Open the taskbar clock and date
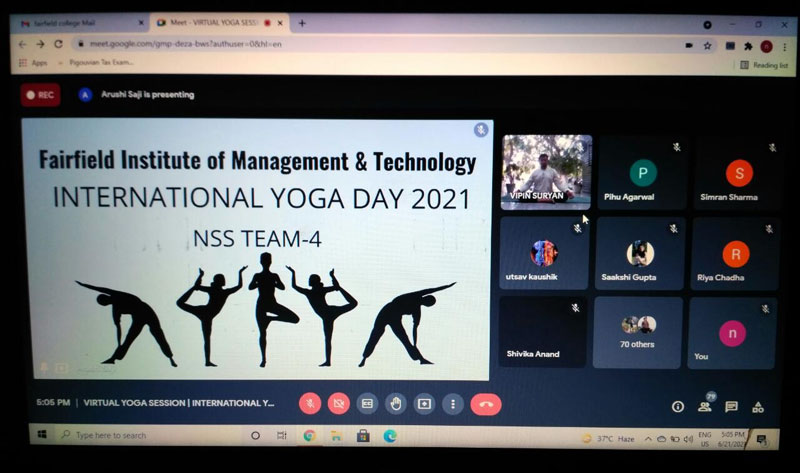This screenshot has height=473, width=800. pos(732,439)
